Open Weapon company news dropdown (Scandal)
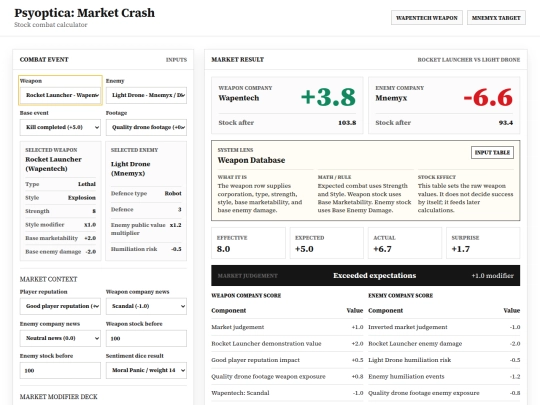Viewport: 540px width, 405px height. 146,306
